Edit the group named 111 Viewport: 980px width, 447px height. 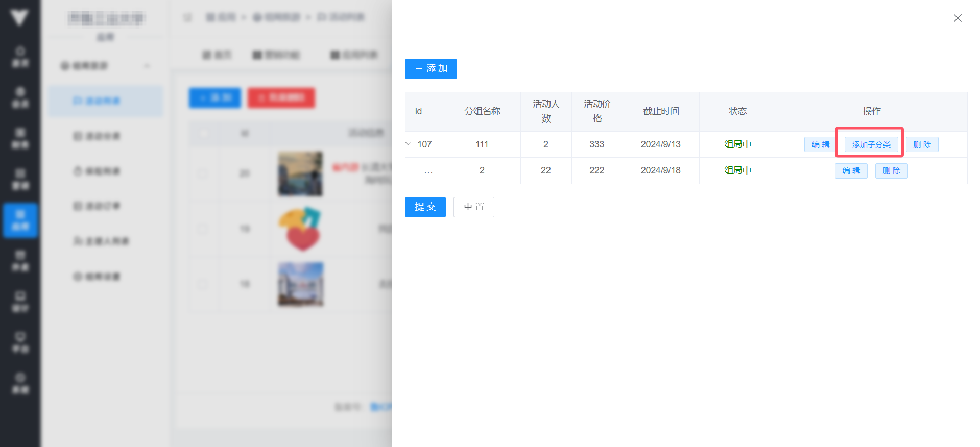pyautogui.click(x=820, y=145)
